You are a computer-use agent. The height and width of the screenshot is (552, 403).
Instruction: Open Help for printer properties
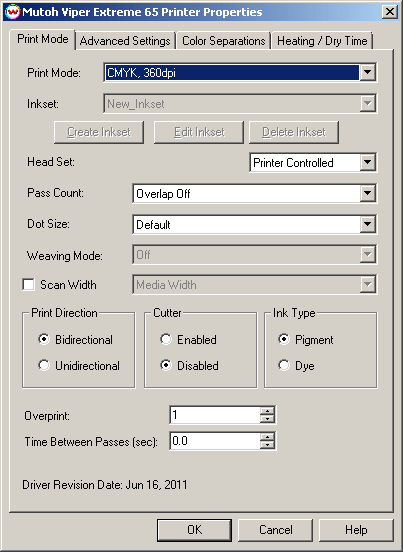click(356, 530)
